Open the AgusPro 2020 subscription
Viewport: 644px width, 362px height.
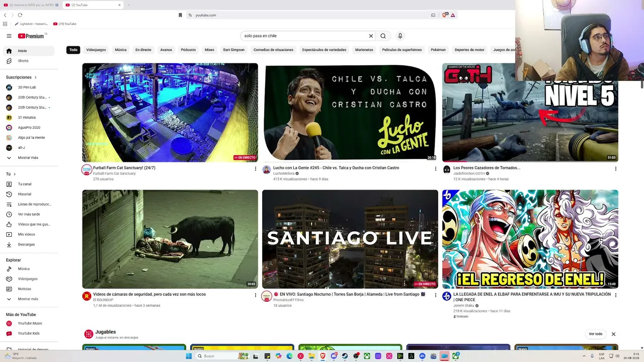click(x=28, y=128)
